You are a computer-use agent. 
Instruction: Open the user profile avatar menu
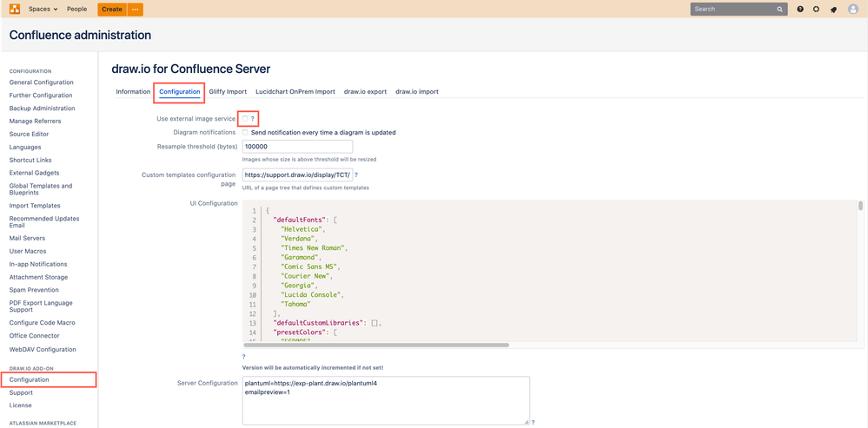pos(852,9)
